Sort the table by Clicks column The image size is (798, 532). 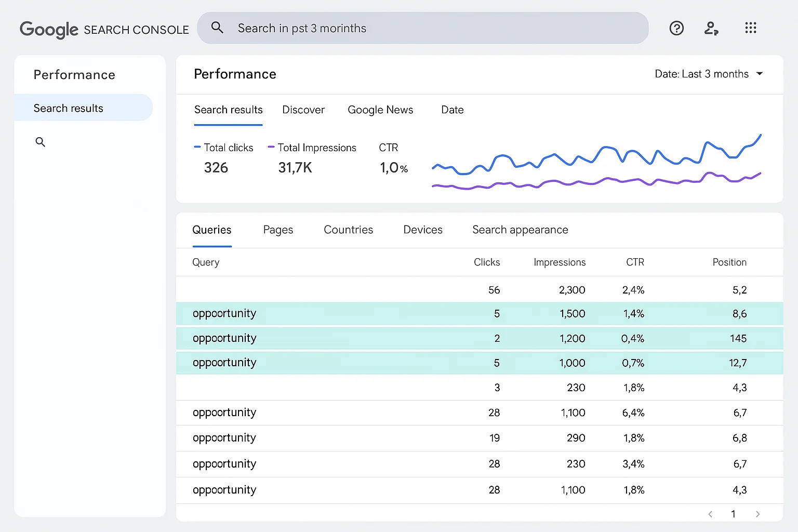pyautogui.click(x=487, y=262)
